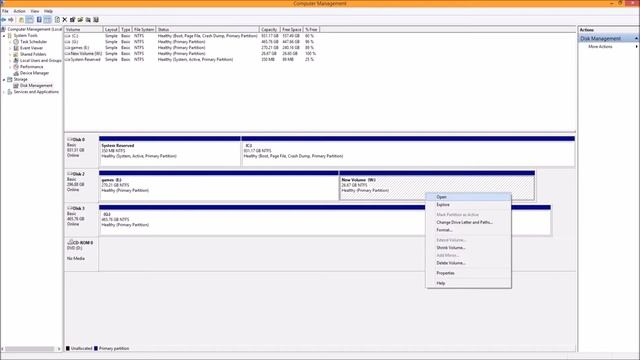640x360 pixels.
Task: Sort by the Free Space column header
Action: [292, 29]
